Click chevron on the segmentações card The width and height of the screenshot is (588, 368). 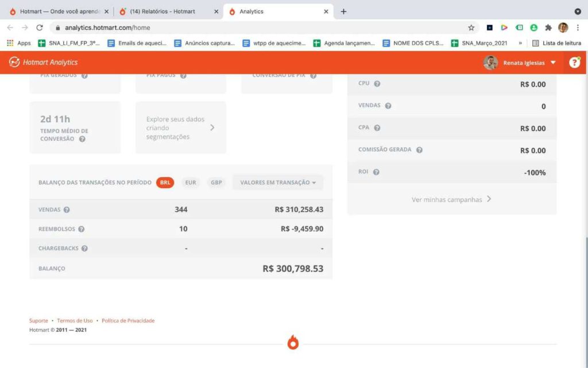point(212,128)
